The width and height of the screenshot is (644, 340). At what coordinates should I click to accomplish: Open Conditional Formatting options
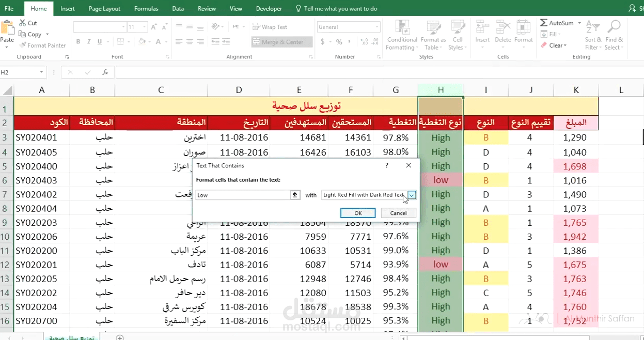click(401, 35)
